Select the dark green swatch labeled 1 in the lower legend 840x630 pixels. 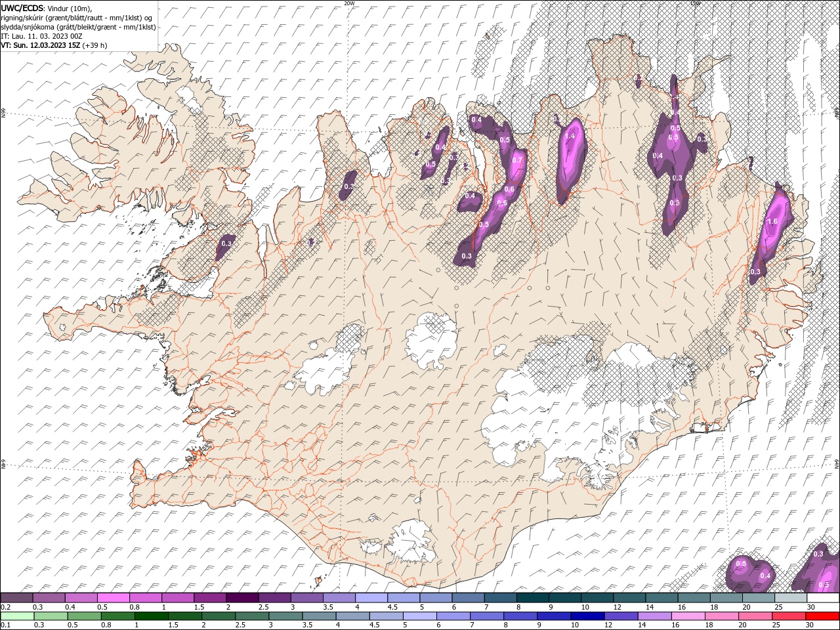pos(151,616)
